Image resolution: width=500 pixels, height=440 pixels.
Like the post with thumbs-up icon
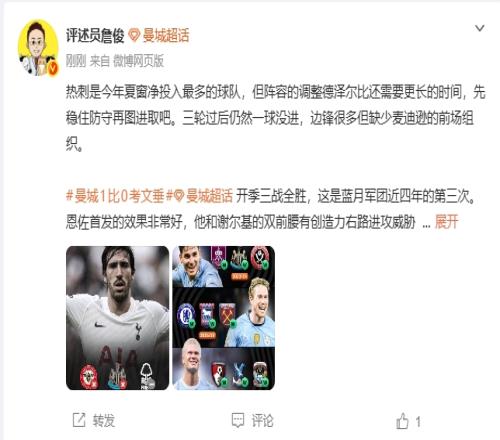coord(402,421)
